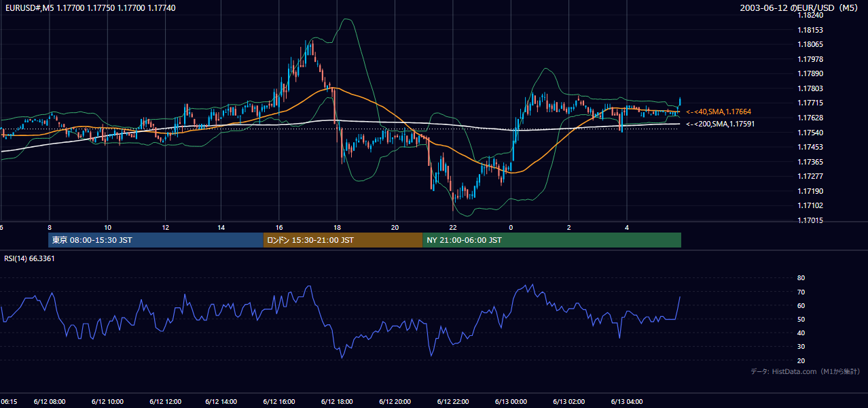Click the HistData.com data source note
Viewport: 868px width, 408px height.
click(x=805, y=371)
